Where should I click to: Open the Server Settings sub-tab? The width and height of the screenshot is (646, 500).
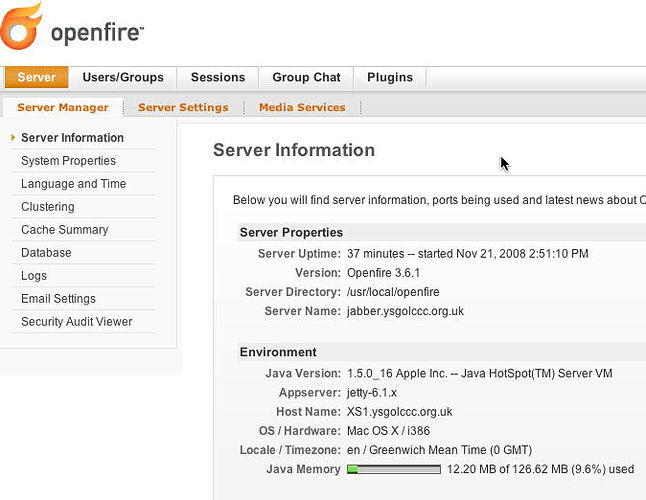pos(183,107)
